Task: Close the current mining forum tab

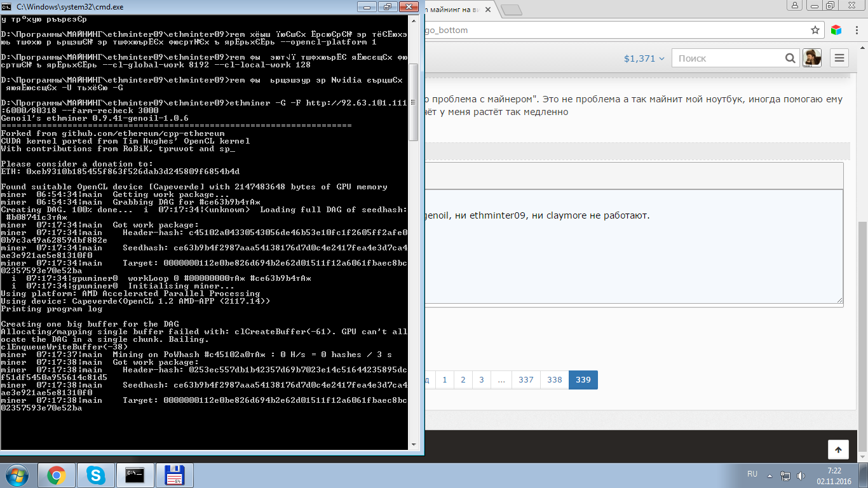Action: [x=488, y=10]
